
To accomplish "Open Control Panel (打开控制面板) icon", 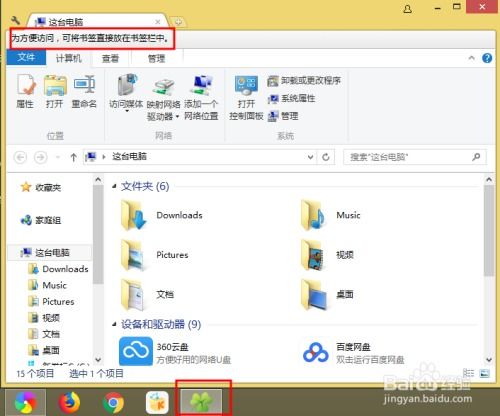I will 246,97.
